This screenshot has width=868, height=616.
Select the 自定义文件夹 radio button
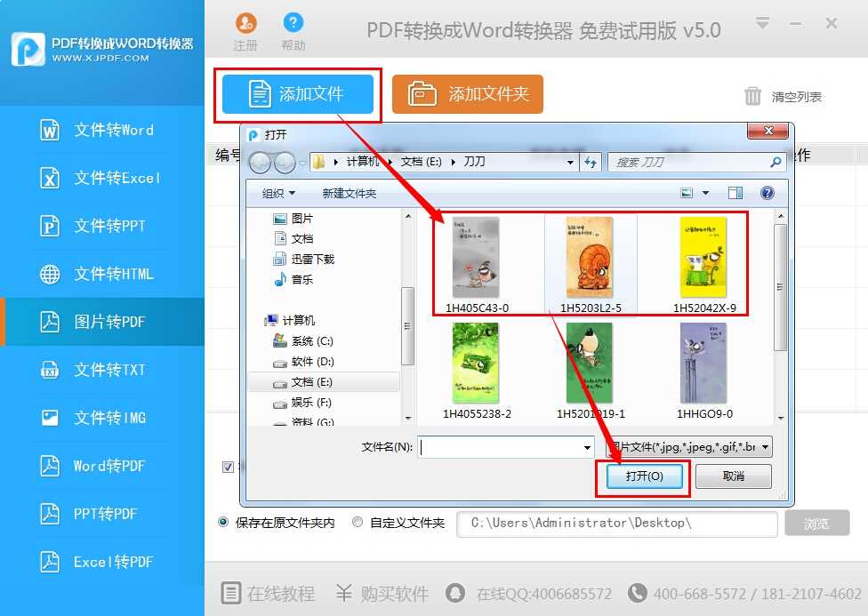pos(358,522)
